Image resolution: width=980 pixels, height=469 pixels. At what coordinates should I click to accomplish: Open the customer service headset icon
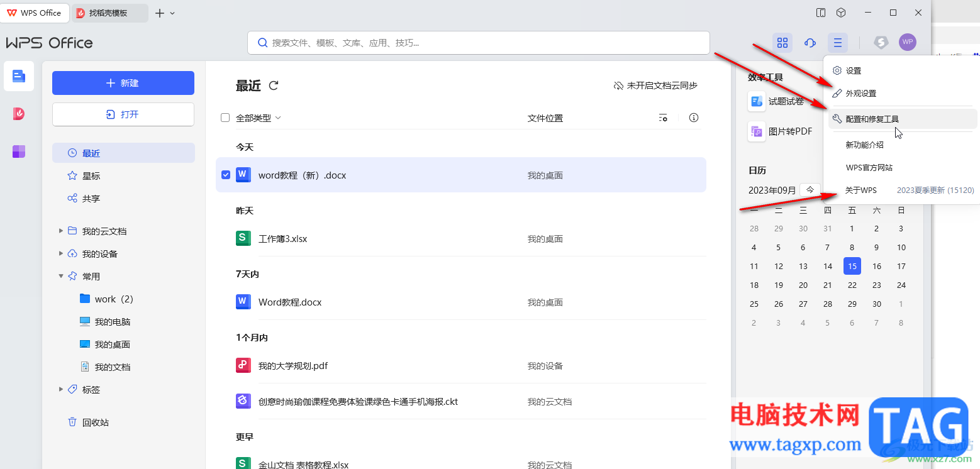[x=810, y=43]
